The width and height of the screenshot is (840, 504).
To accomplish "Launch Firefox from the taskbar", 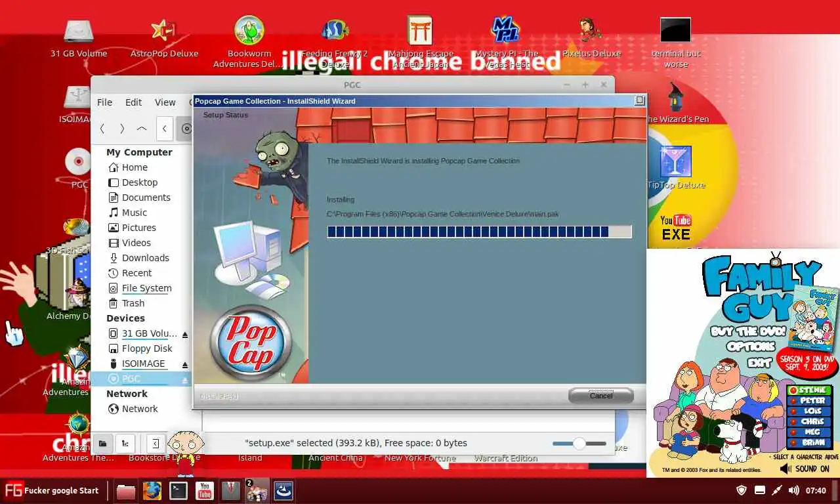I will [x=152, y=491].
